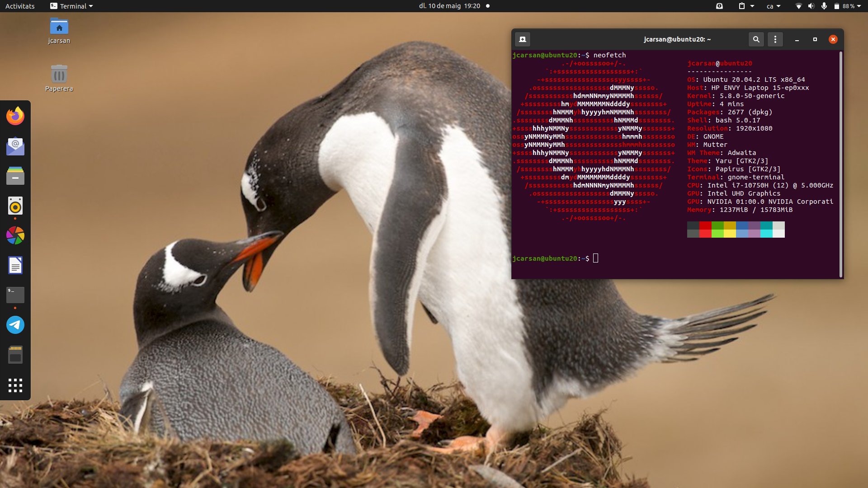Image resolution: width=868 pixels, height=488 pixels.
Task: Click the Activitats overview button
Action: [x=20, y=6]
